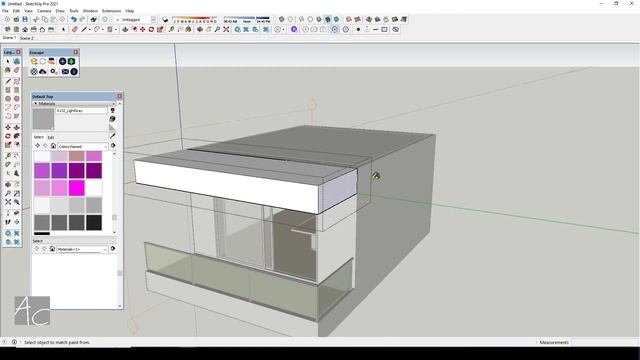This screenshot has width=640, height=360.
Task: Open the secondary Materials list dropdown
Action: pos(82,249)
